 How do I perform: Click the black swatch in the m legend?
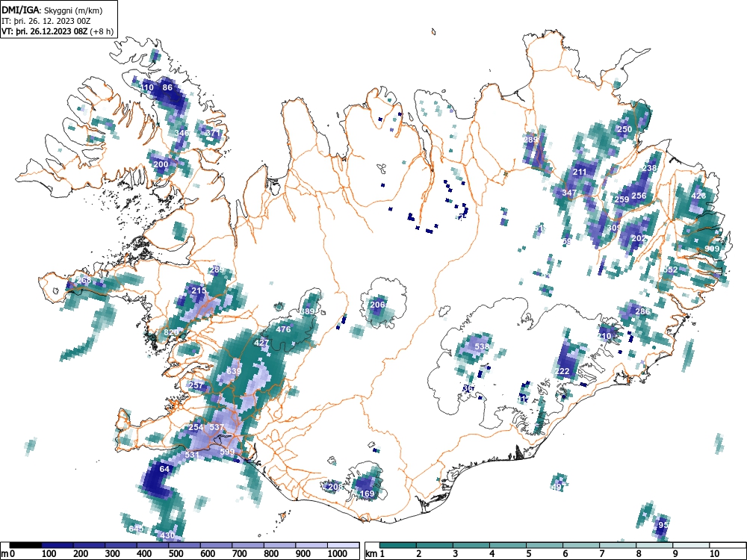coord(25,545)
